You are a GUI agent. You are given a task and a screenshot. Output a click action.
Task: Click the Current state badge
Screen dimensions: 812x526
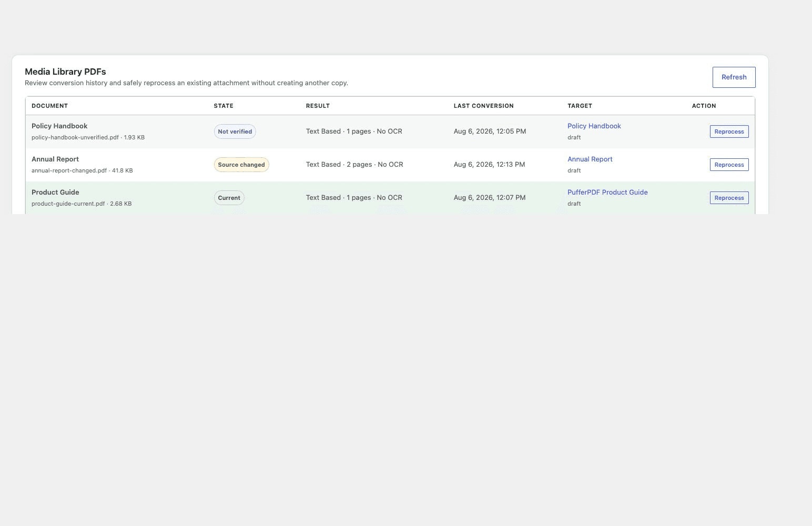[x=229, y=198]
